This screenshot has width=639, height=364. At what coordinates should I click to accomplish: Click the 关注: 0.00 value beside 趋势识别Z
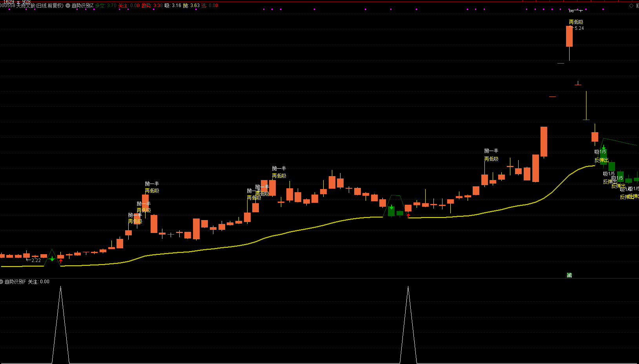[x=129, y=5]
